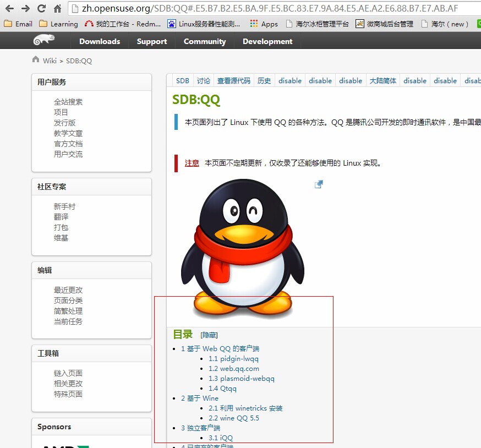Screen dimensions: 481x448
Task: Jump to section 1.3 plasmoid-webqq
Action: 242,379
